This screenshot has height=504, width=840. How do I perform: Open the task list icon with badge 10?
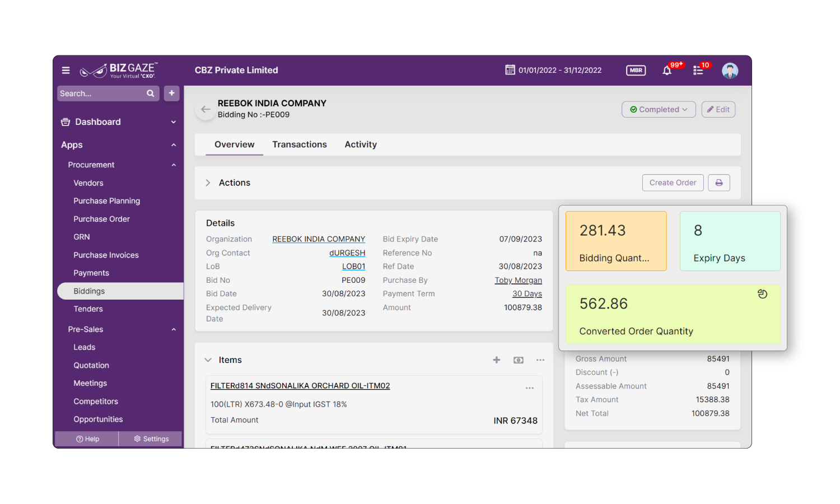pyautogui.click(x=698, y=71)
